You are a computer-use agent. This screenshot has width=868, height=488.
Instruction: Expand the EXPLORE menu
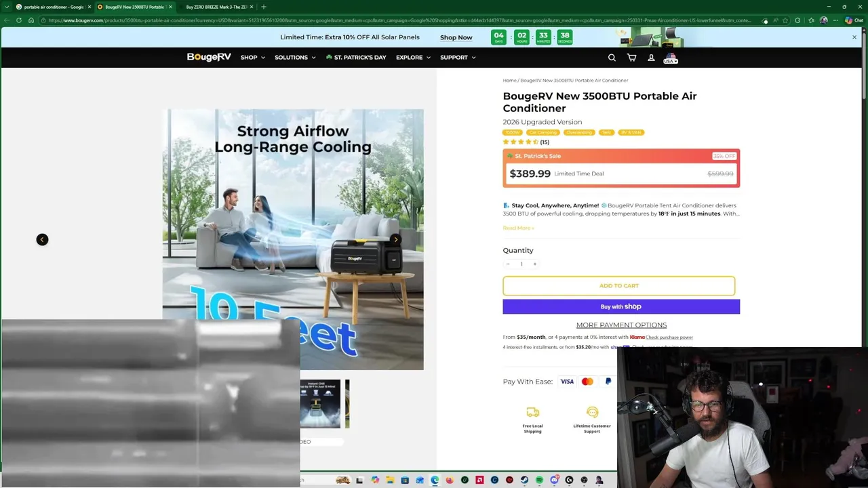413,58
